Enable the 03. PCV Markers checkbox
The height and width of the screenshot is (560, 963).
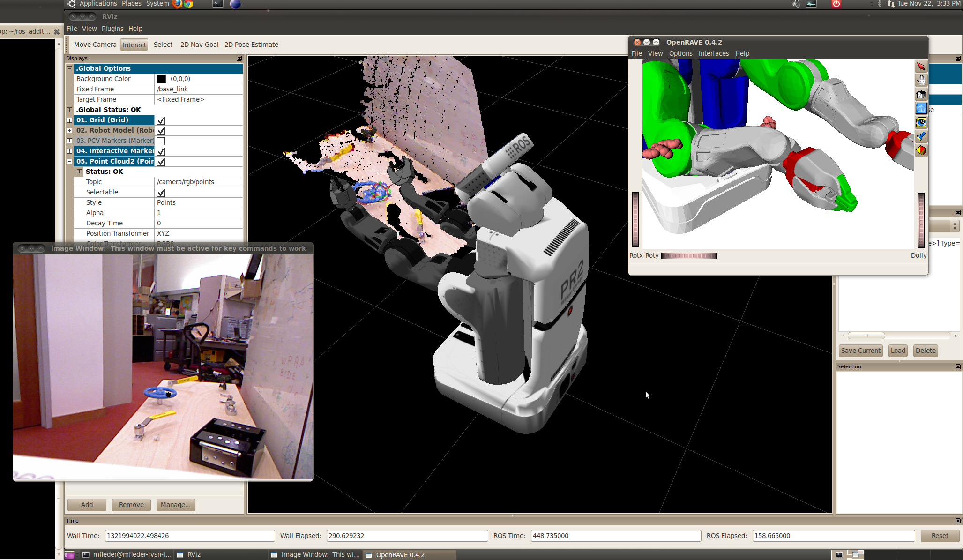click(x=161, y=141)
